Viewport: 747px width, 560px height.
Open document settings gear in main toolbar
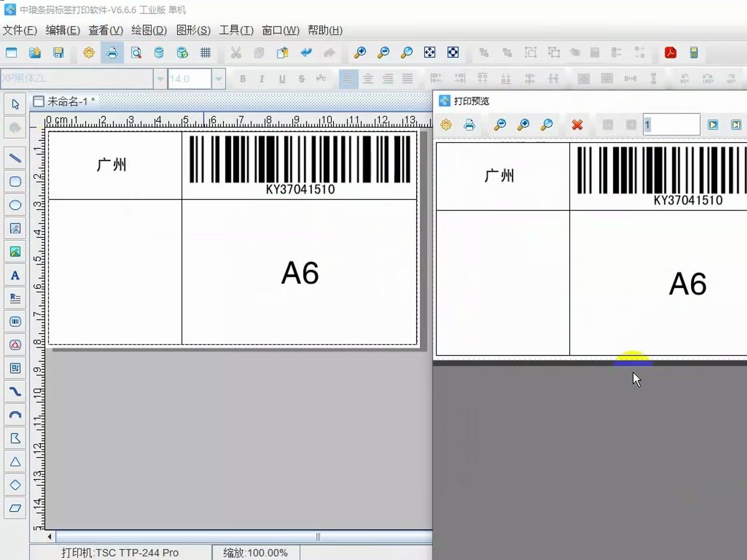[89, 52]
